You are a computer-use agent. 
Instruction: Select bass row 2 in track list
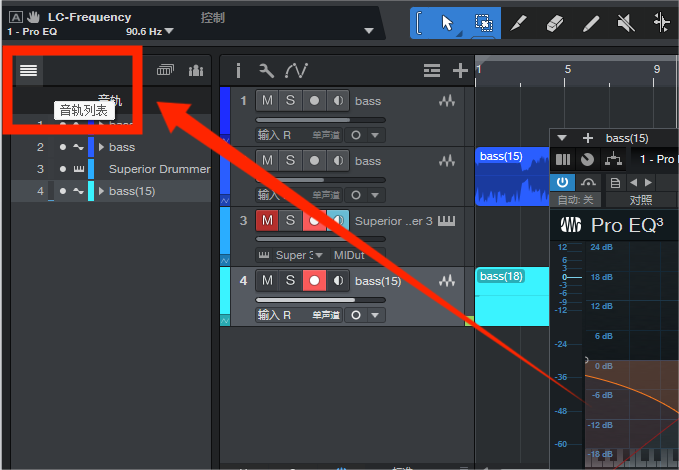[111, 147]
